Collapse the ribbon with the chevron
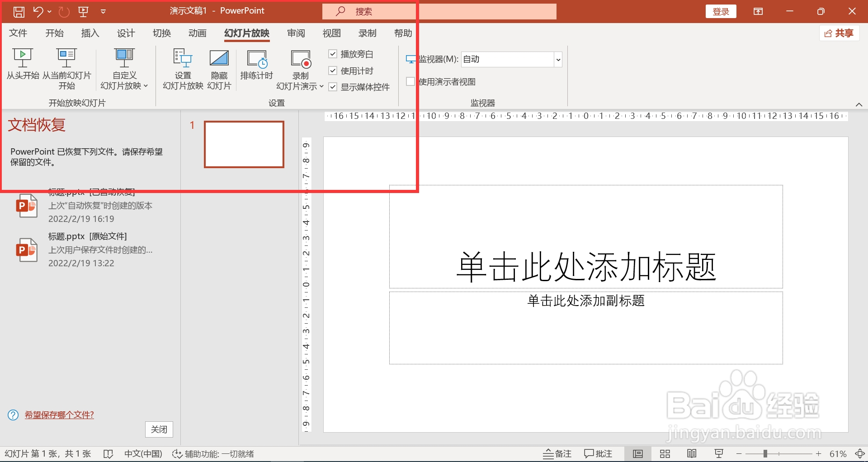The height and width of the screenshot is (462, 868). tap(859, 104)
